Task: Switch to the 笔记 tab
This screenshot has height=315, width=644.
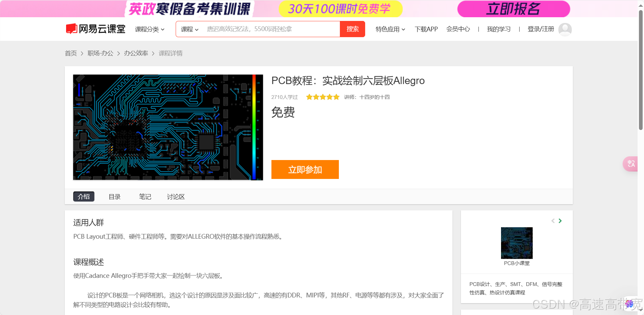Action: click(x=145, y=197)
